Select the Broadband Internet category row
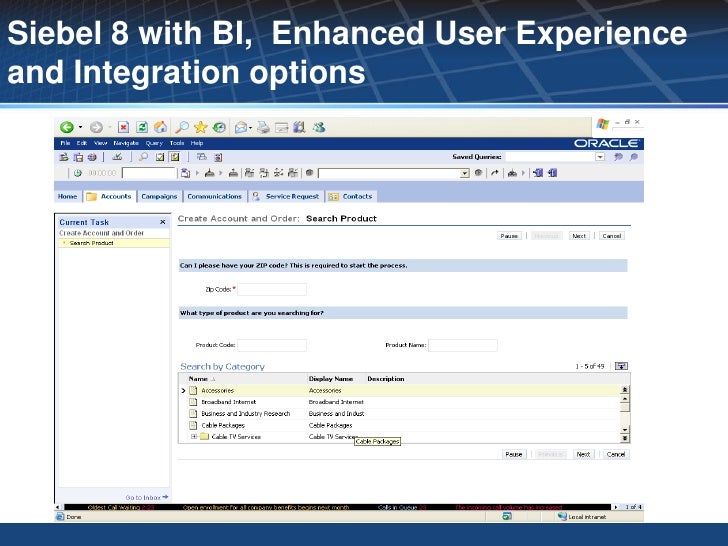The image size is (728, 546). 399,402
